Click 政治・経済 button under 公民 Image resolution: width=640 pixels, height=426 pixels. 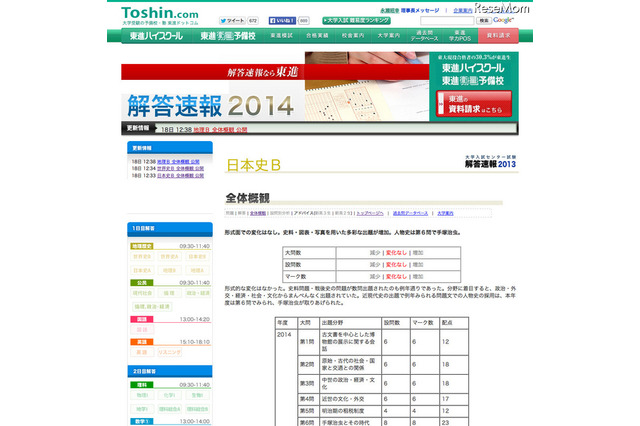[198, 293]
